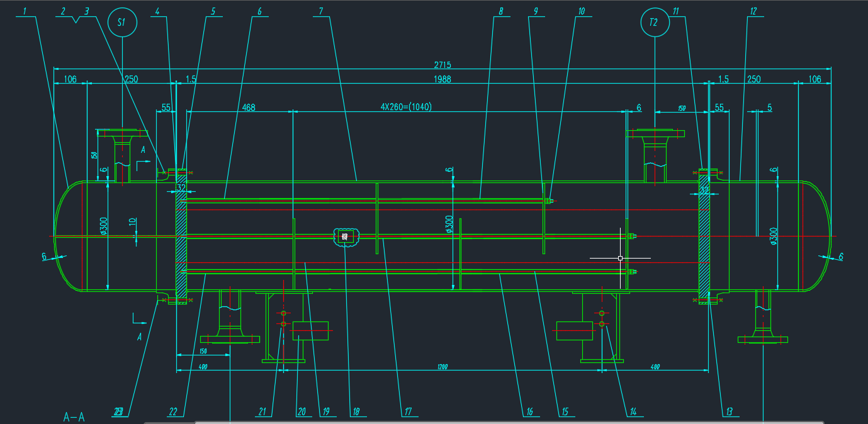This screenshot has height=424, width=868.
Task: Select part callout number 15
Action: pos(565,412)
